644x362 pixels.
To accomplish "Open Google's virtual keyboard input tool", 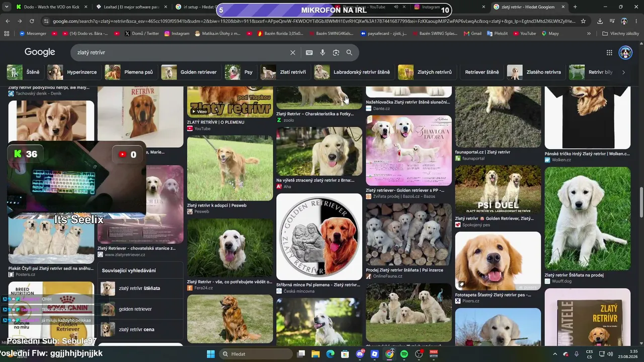I will 309,52.
